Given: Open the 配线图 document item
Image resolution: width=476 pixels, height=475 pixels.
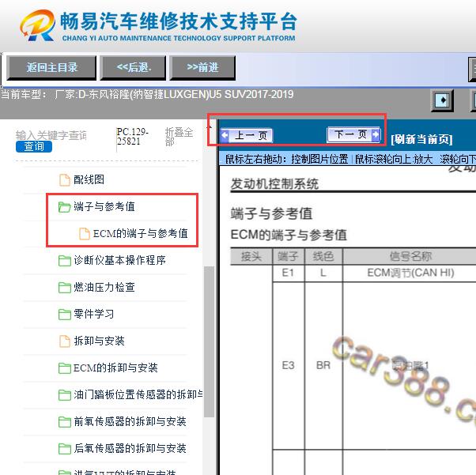Looking at the screenshot, I should tap(89, 179).
